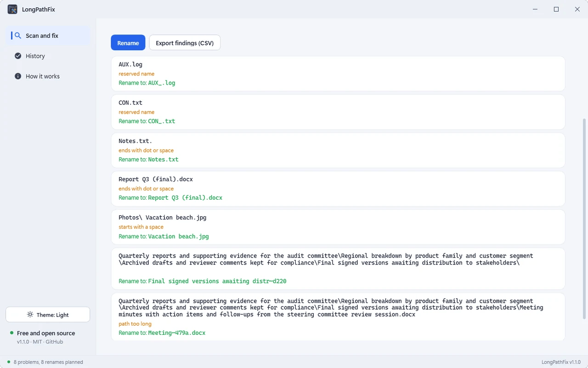Select Report Q3 (final).docx file name

tap(156, 179)
